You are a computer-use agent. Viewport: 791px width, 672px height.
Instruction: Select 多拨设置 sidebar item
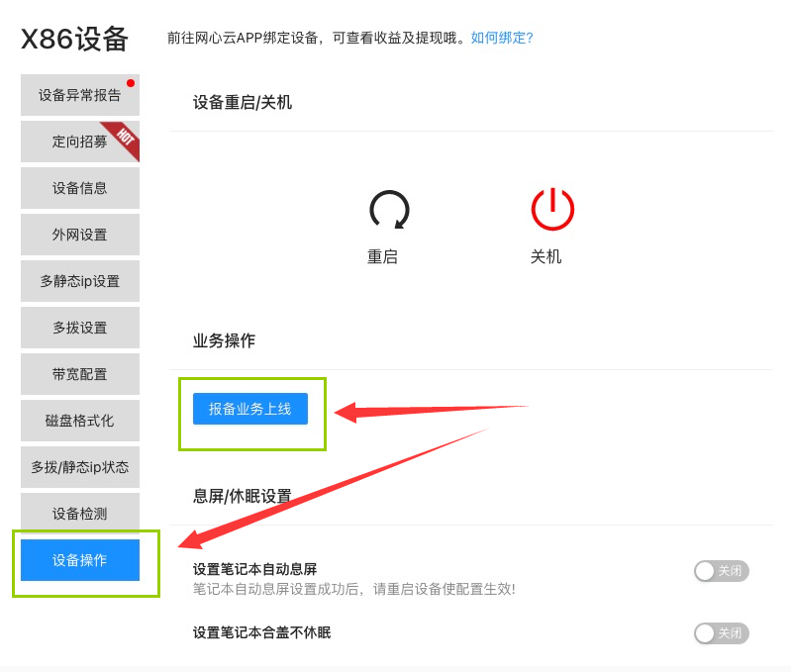(x=80, y=328)
